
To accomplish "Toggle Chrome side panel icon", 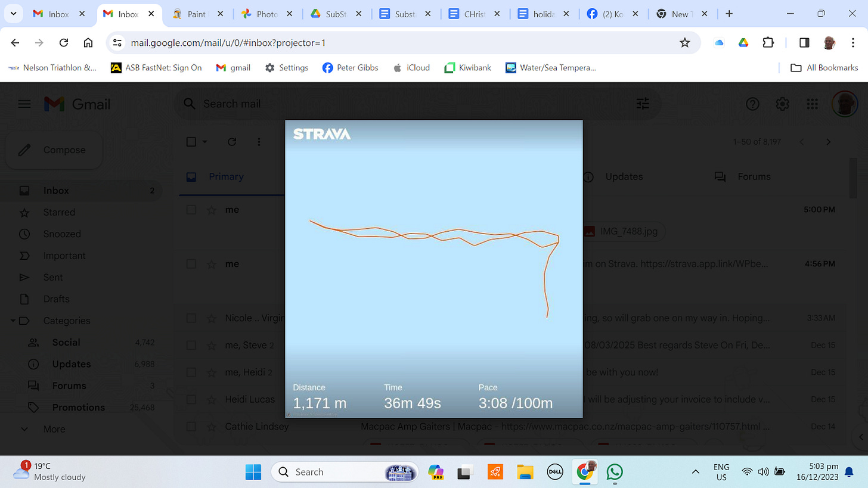I will (804, 42).
